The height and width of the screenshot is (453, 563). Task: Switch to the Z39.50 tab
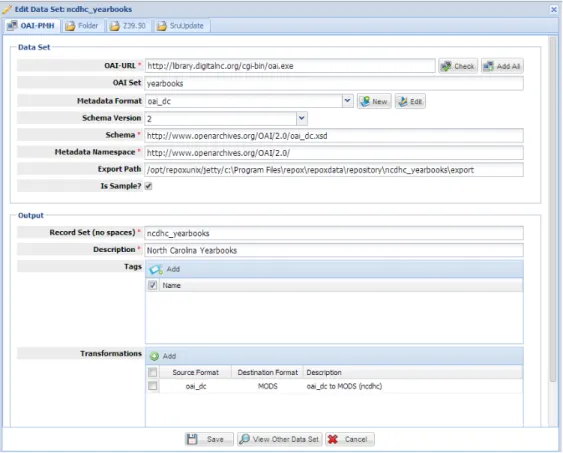pyautogui.click(x=129, y=26)
